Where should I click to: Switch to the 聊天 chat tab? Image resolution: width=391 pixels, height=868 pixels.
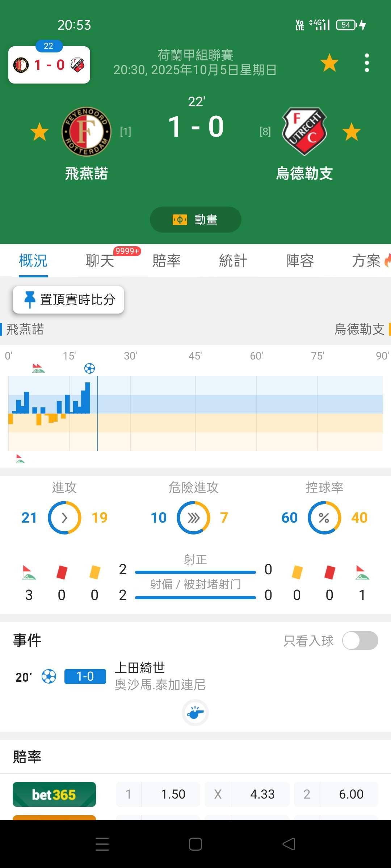(100, 260)
